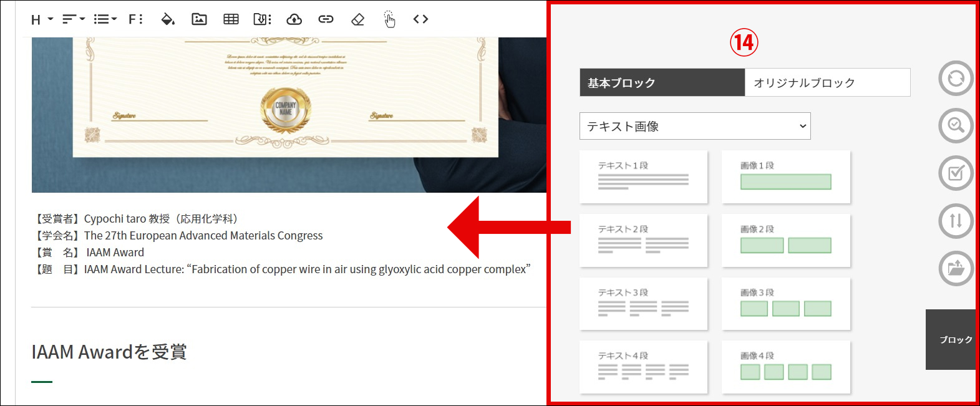Click the pointing hand select icon

(389, 19)
